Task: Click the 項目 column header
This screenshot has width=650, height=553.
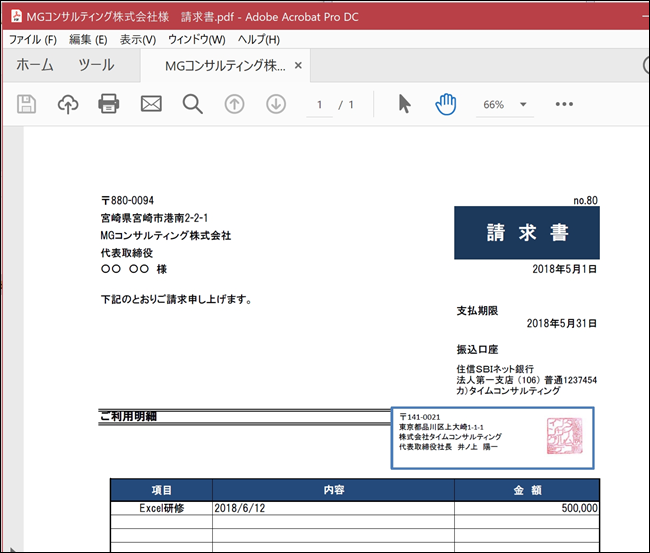Action: point(162,490)
